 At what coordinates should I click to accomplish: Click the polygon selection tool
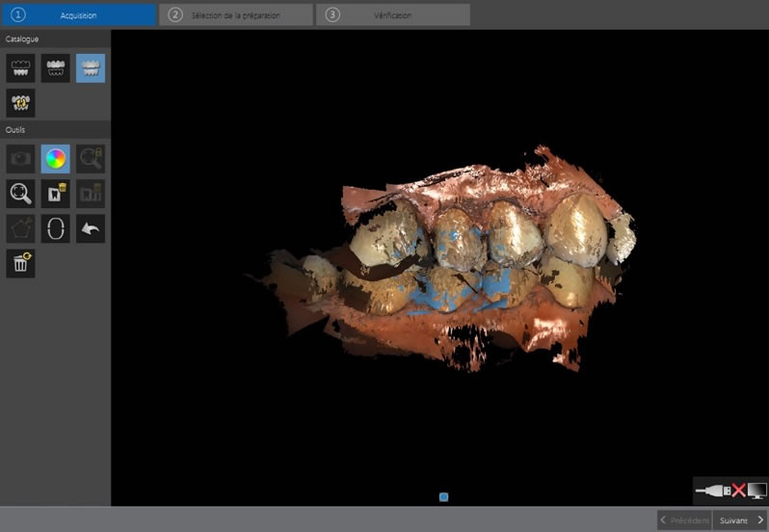20,228
